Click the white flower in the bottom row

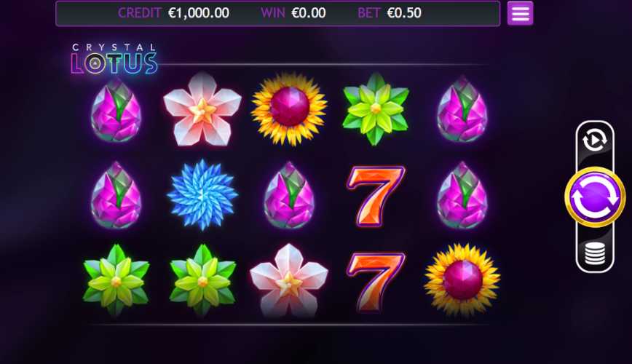(x=289, y=280)
